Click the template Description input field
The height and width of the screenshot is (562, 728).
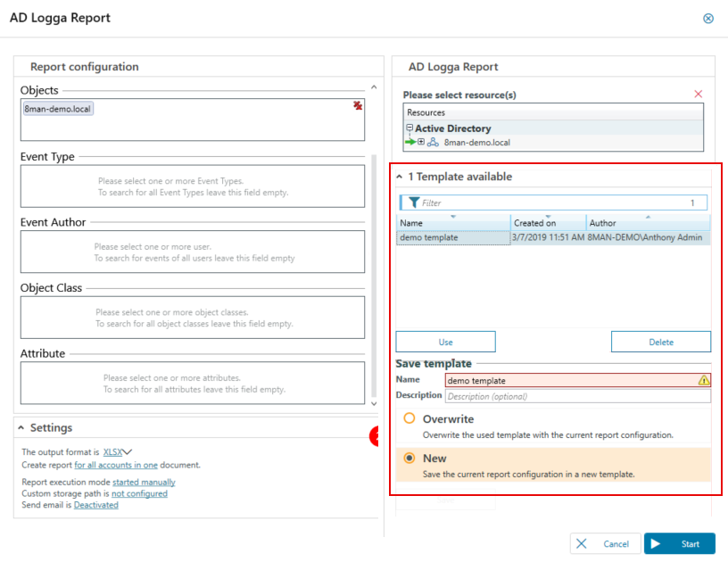(x=577, y=396)
